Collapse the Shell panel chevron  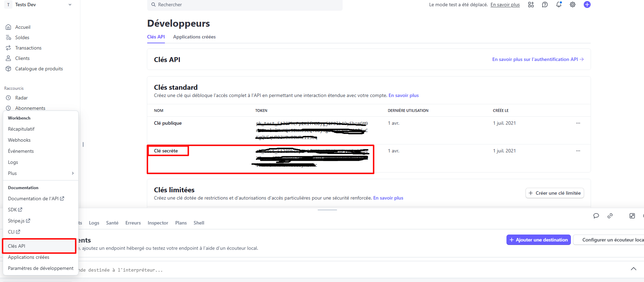coord(633,269)
